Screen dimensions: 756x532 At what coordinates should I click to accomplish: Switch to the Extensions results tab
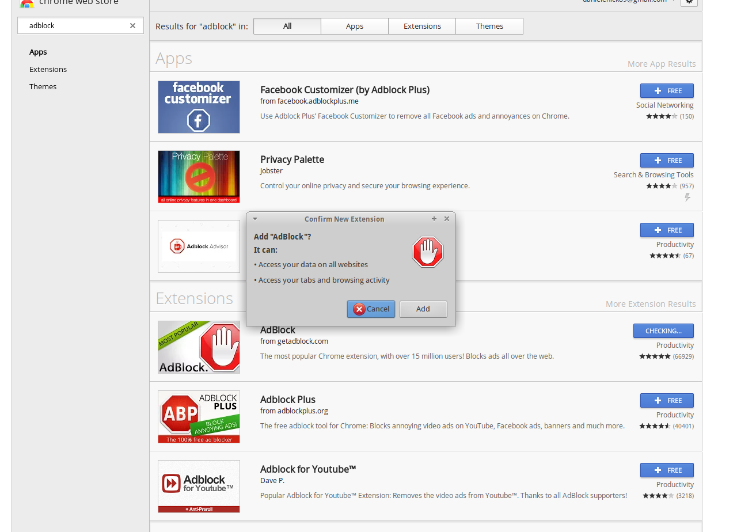422,26
